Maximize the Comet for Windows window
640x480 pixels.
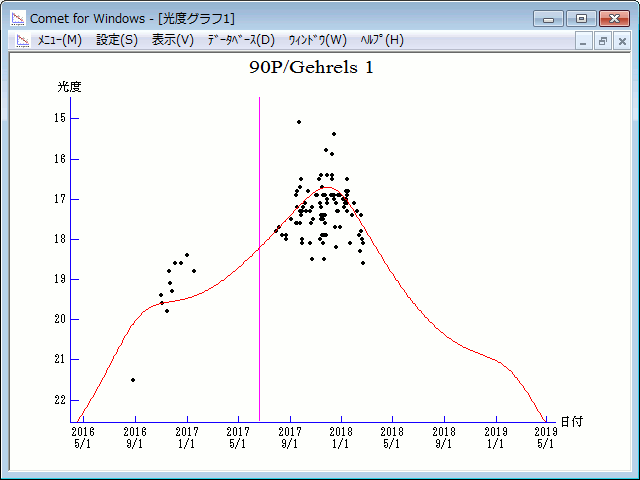tap(580, 18)
